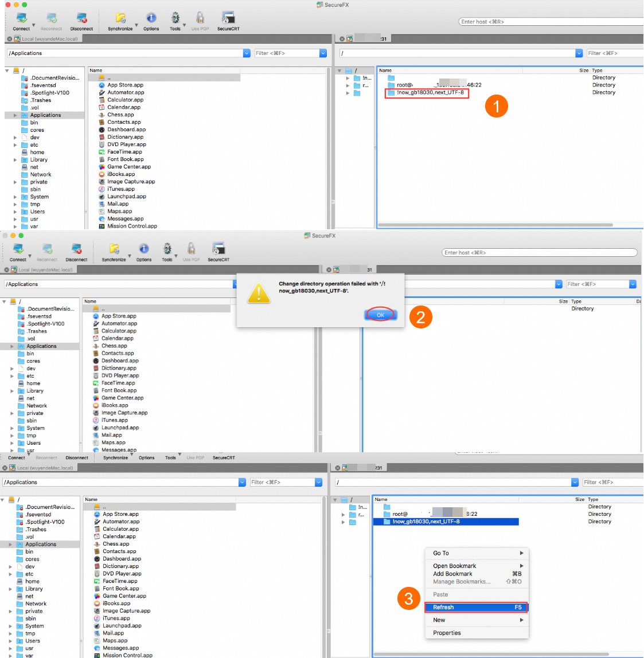This screenshot has width=644, height=658.
Task: Select home folder in middle window tree
Action: point(33,383)
